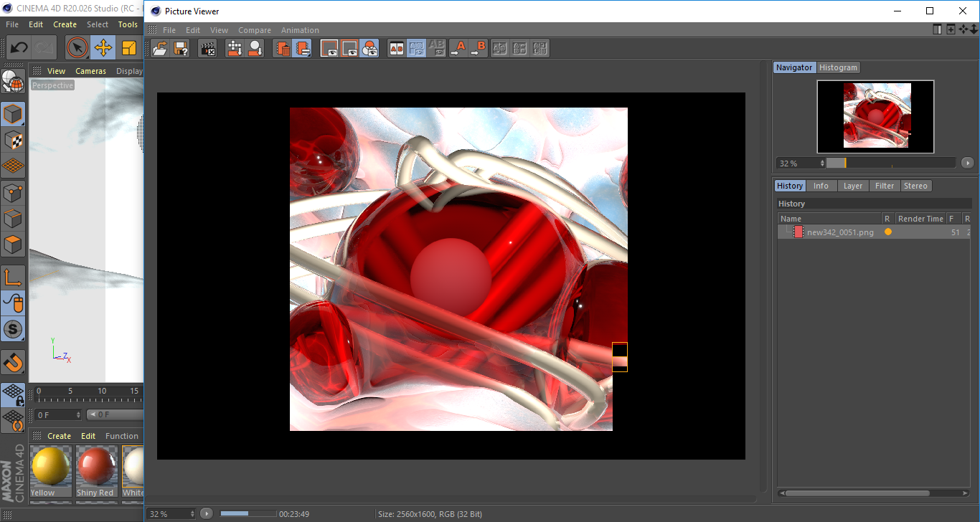Click the Stop Rendering clapperboard icon
Image resolution: width=980 pixels, height=522 pixels.
pyautogui.click(x=207, y=49)
